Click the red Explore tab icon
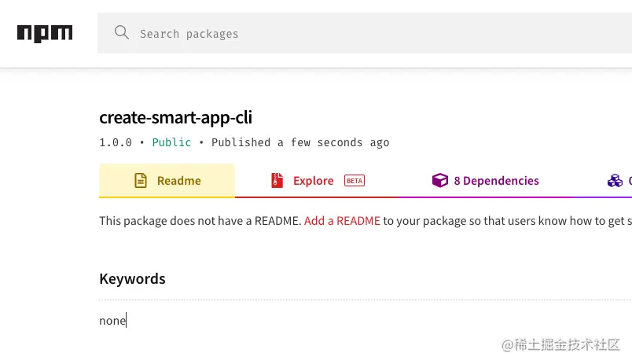Screen dimensions: 632x364 [277, 181]
